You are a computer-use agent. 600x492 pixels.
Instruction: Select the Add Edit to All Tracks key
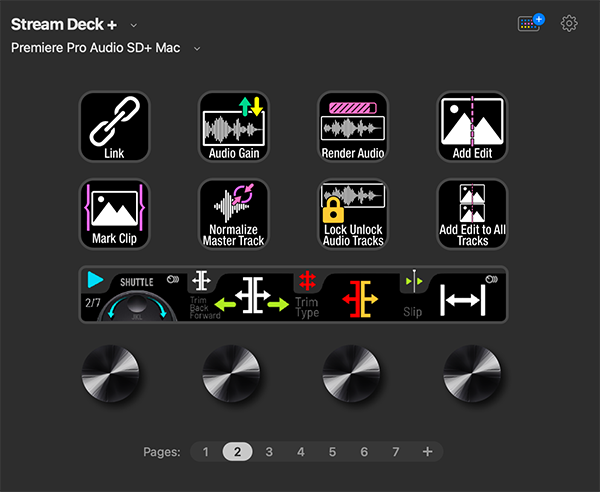tap(472, 214)
